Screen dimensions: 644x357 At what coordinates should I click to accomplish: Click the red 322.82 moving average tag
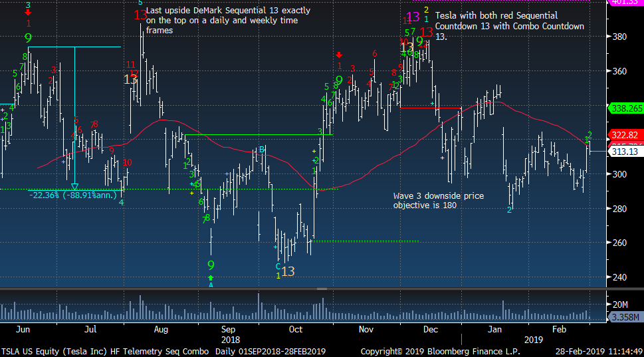point(625,135)
